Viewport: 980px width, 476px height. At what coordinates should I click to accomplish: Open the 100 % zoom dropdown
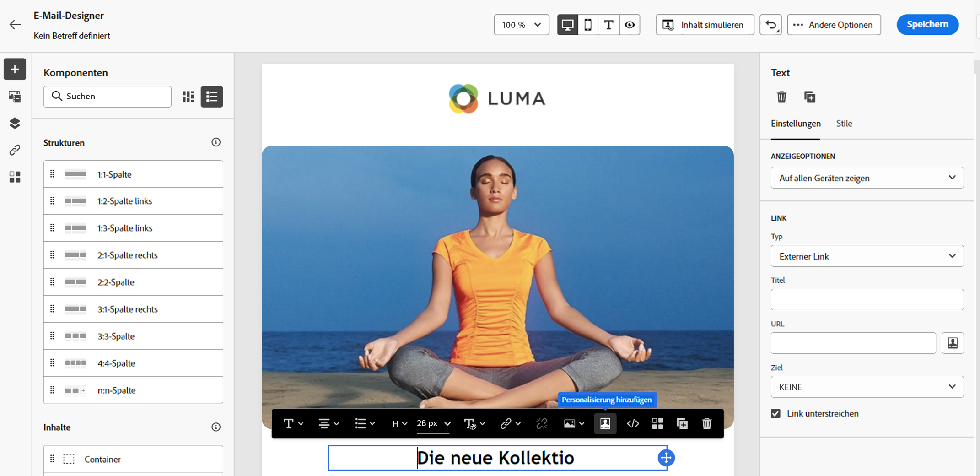click(x=522, y=25)
